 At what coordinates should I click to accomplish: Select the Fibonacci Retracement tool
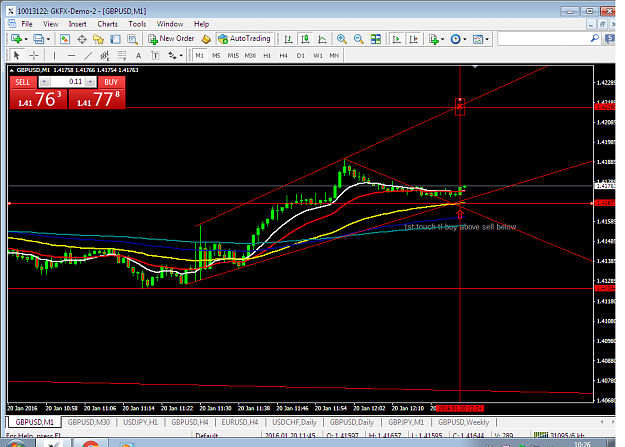pyautogui.click(x=122, y=55)
